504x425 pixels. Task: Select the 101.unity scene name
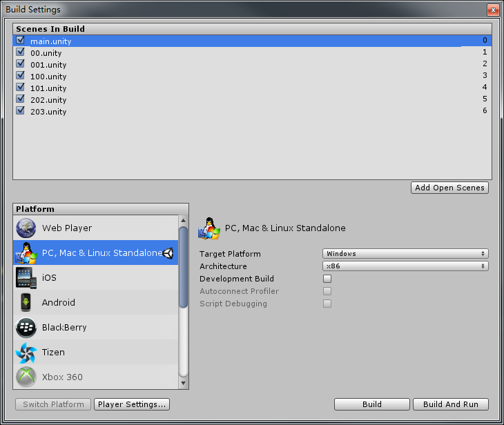coord(48,88)
